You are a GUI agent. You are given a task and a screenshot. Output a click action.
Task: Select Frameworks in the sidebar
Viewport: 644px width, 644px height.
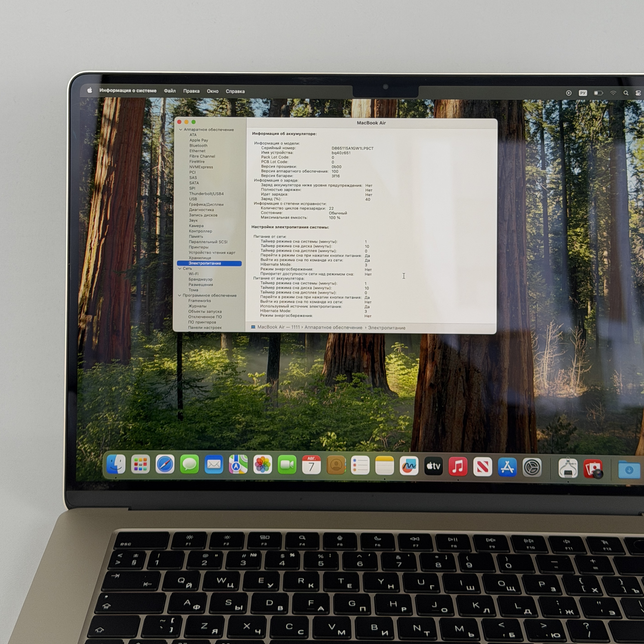pos(200,301)
